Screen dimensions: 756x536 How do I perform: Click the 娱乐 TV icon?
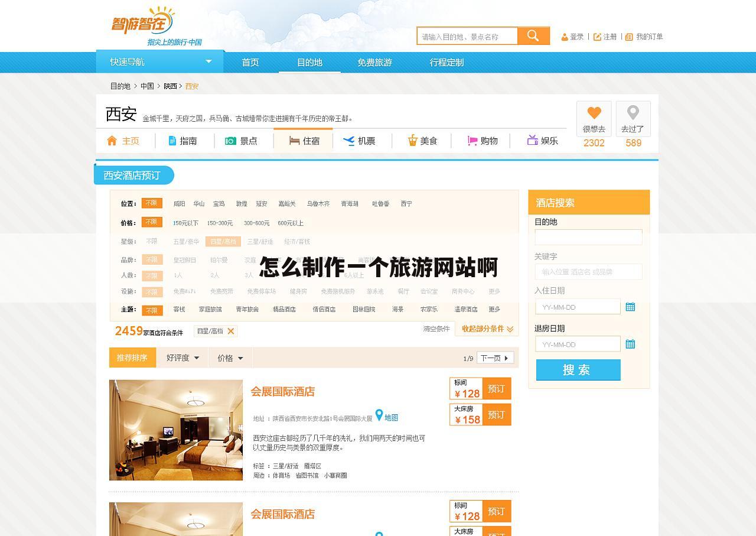(532, 140)
